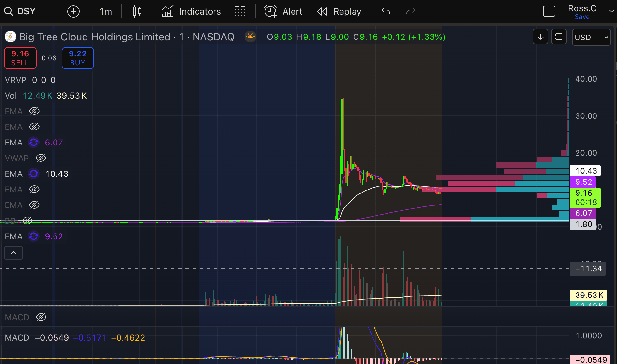Click the 0.06 spread value
Viewport: 617px width, 364px height.
pyautogui.click(x=49, y=58)
